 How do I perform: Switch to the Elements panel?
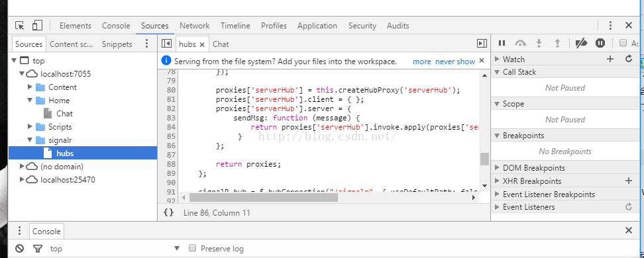click(75, 25)
